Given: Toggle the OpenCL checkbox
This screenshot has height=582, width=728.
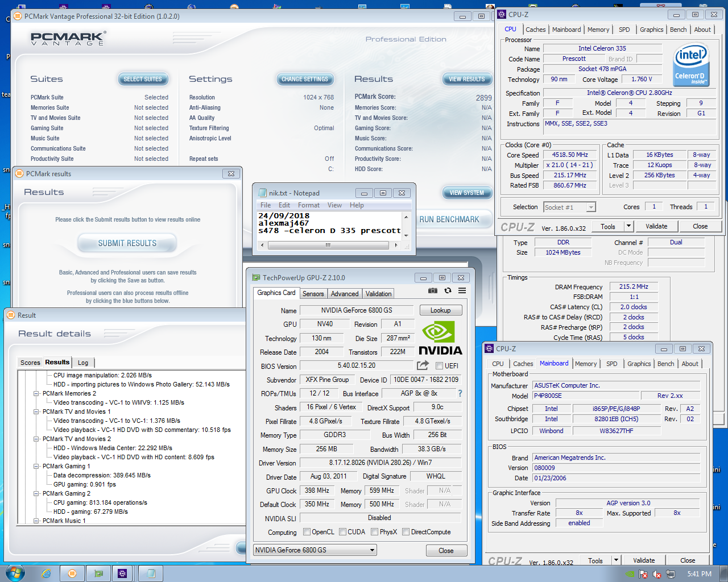Looking at the screenshot, I should tap(307, 531).
